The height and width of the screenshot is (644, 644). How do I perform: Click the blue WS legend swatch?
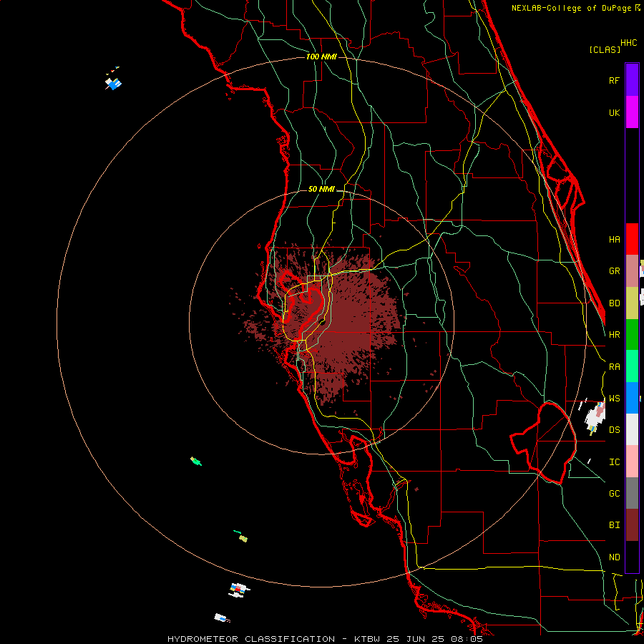[632, 398]
